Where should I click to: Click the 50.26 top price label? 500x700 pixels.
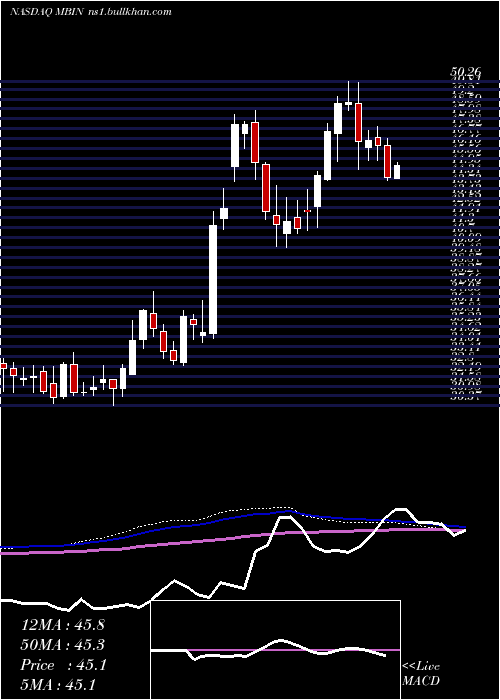pos(465,72)
